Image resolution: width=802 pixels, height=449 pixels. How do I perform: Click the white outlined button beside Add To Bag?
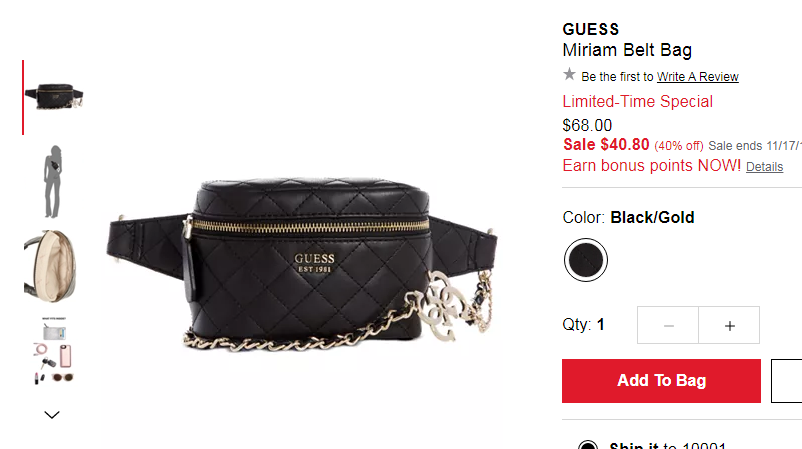pos(787,381)
